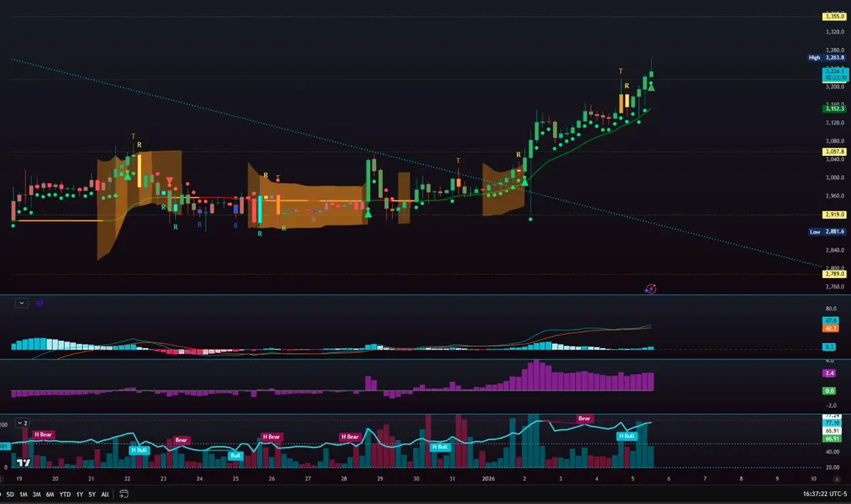The width and height of the screenshot is (851, 504).
Task: Select the 1Y time range
Action: pyautogui.click(x=79, y=494)
